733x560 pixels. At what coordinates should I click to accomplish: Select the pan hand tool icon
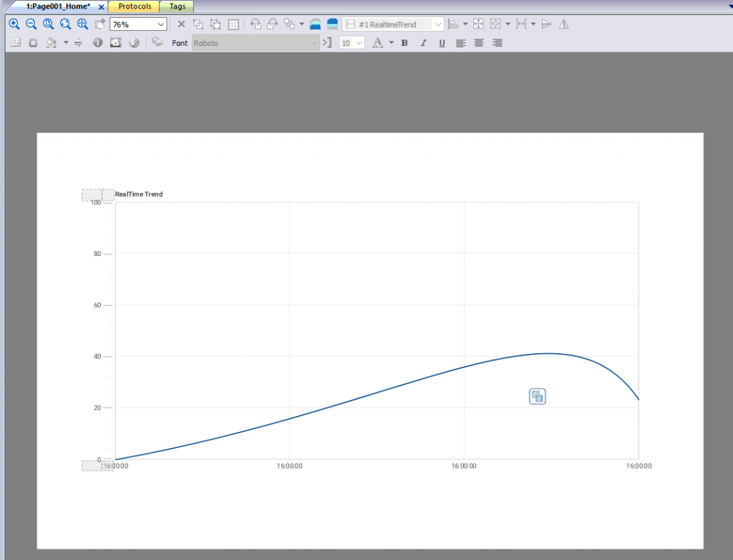pyautogui.click(x=99, y=24)
